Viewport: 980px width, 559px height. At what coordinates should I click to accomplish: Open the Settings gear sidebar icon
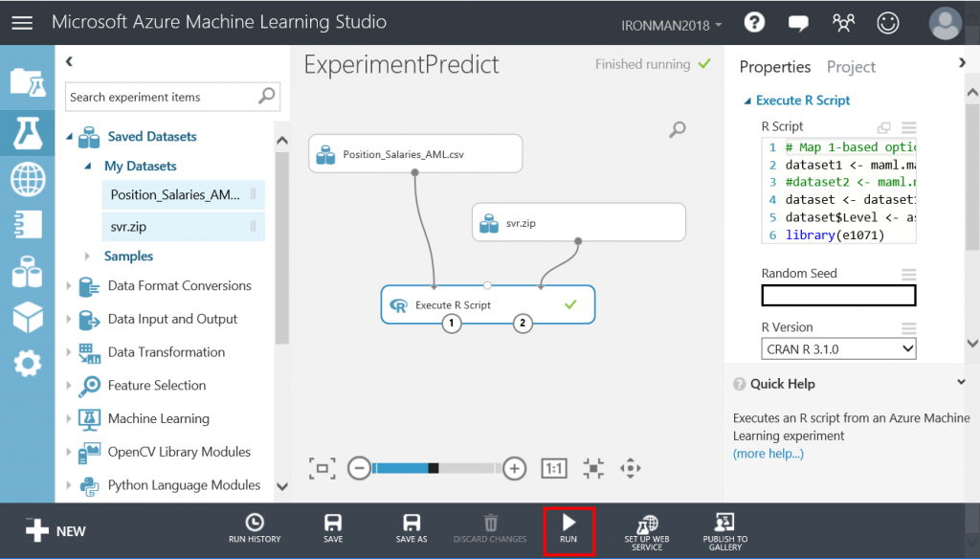pyautogui.click(x=28, y=363)
